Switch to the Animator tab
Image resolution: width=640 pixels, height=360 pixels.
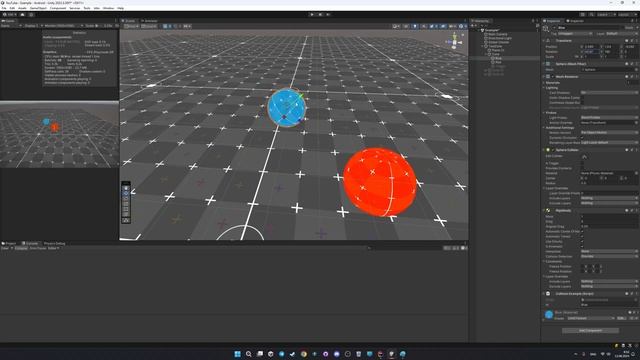coord(149,21)
